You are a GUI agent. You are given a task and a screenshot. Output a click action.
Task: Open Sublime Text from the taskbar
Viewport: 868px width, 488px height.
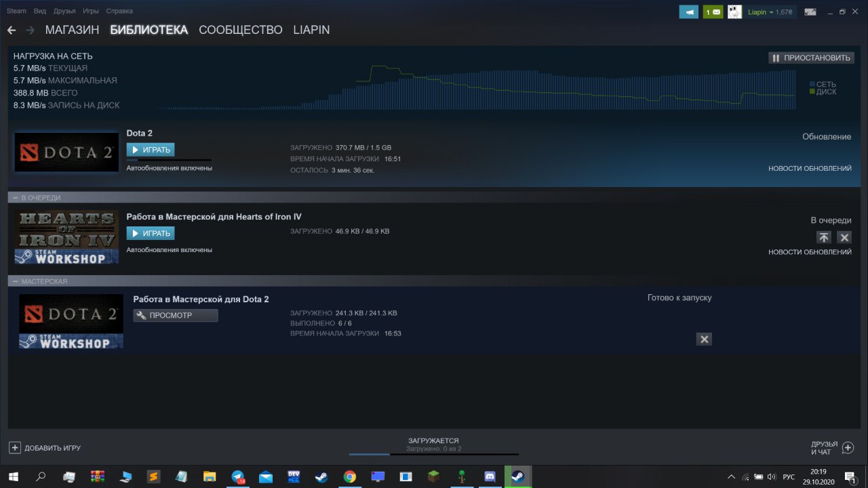click(154, 476)
